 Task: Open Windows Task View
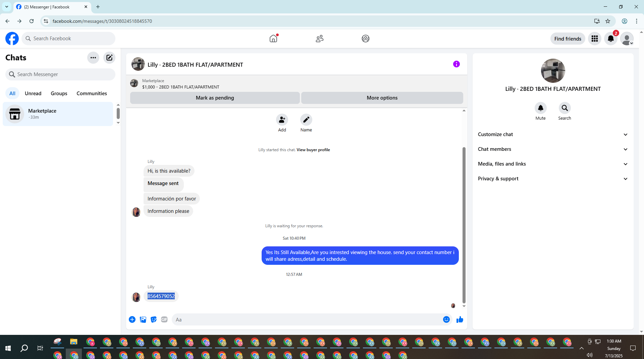tap(40, 348)
